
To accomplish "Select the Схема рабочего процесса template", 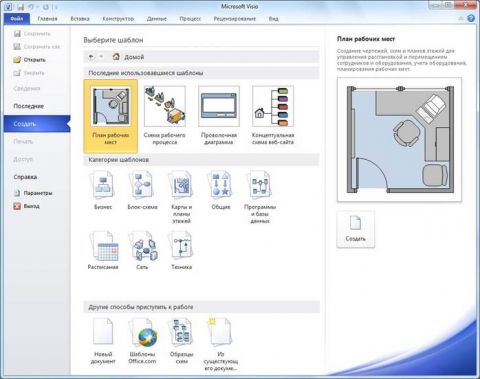I will point(165,116).
